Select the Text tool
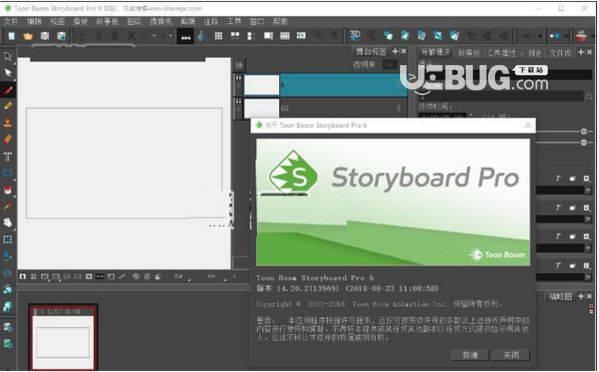This screenshot has width=599, height=372. click(8, 156)
